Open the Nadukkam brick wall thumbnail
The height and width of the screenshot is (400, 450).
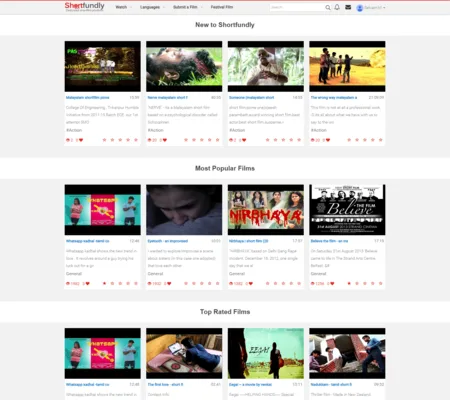(x=347, y=353)
